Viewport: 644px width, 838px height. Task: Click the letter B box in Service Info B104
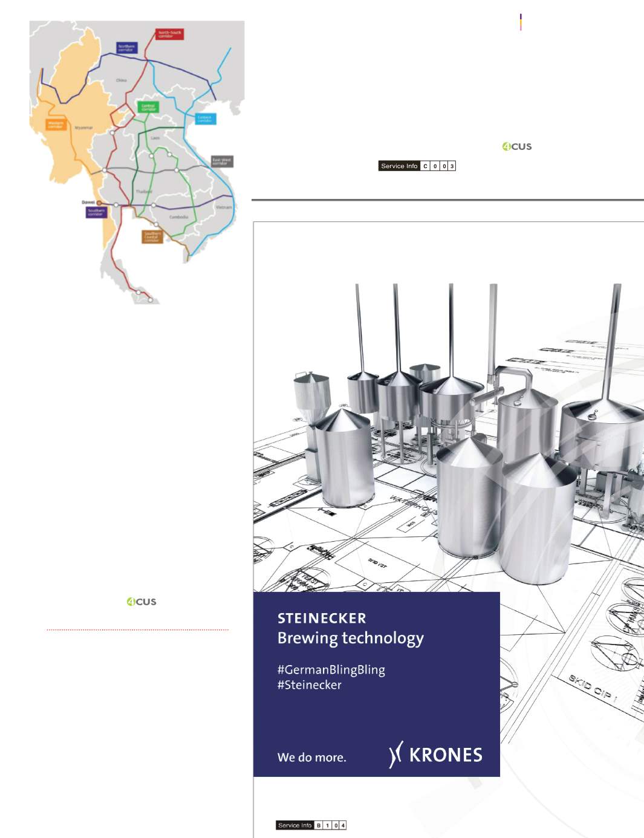tap(319, 825)
